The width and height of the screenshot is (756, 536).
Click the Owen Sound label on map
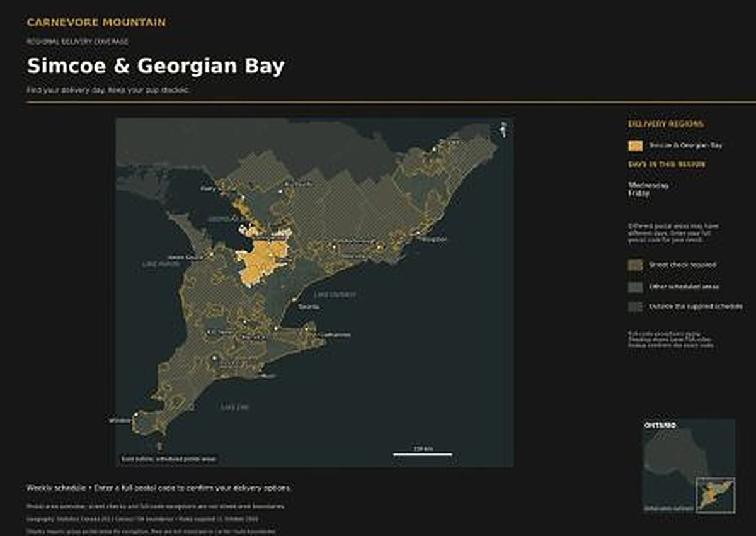point(185,258)
